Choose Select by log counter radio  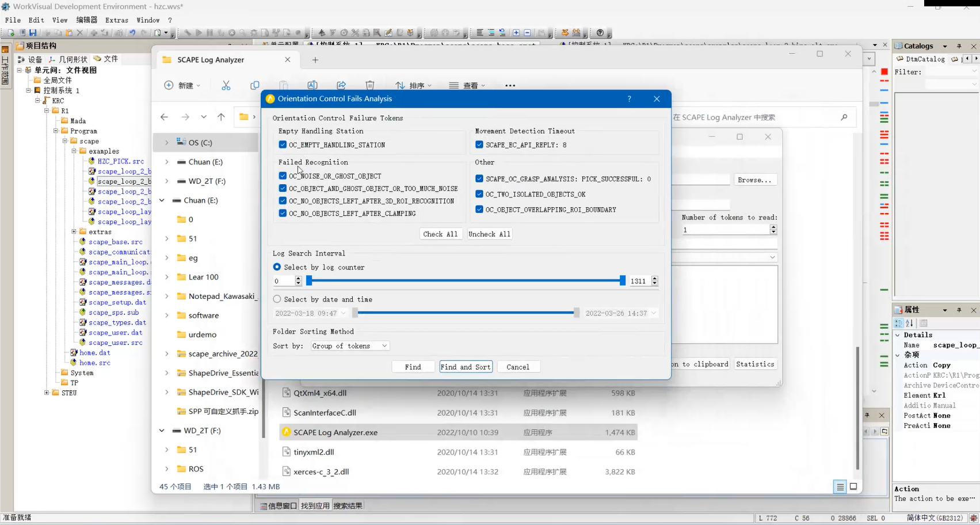coord(277,267)
